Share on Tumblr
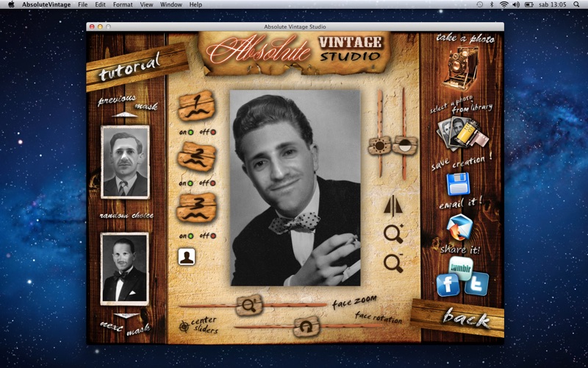 point(461,268)
